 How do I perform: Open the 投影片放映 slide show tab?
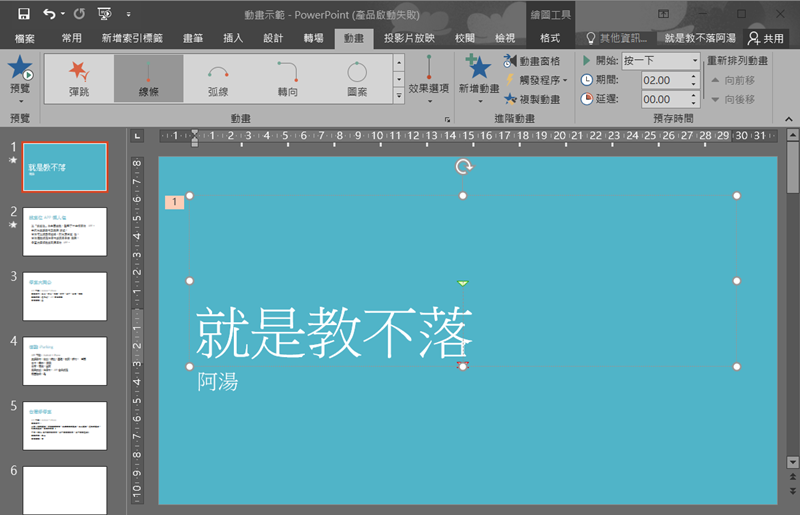coord(408,38)
